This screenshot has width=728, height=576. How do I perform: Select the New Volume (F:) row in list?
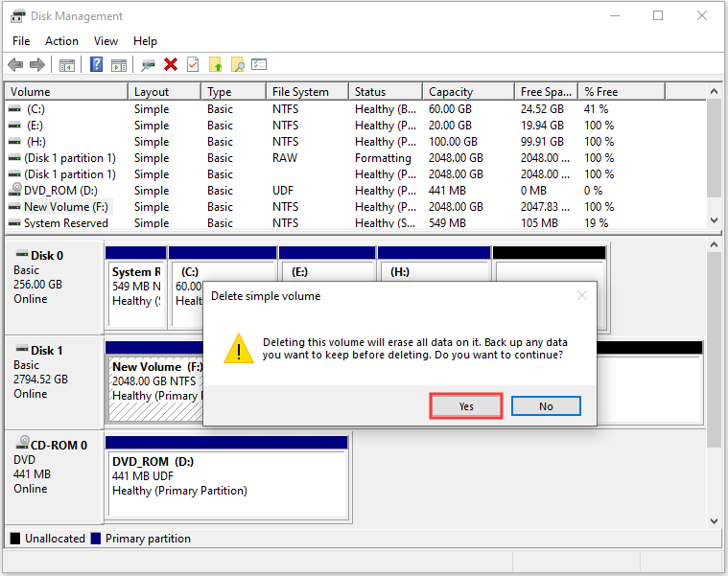coord(356,207)
